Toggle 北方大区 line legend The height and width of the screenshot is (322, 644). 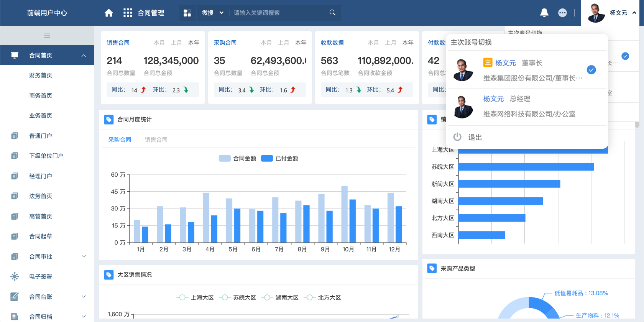(322, 297)
